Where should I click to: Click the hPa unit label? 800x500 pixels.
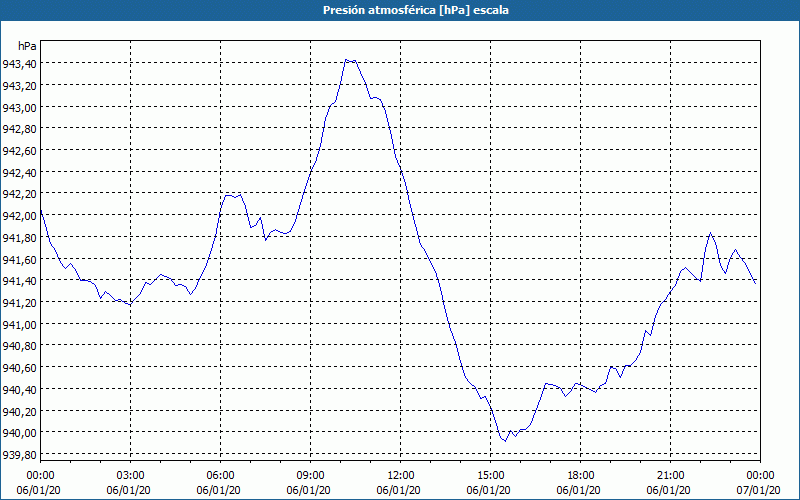coord(27,46)
